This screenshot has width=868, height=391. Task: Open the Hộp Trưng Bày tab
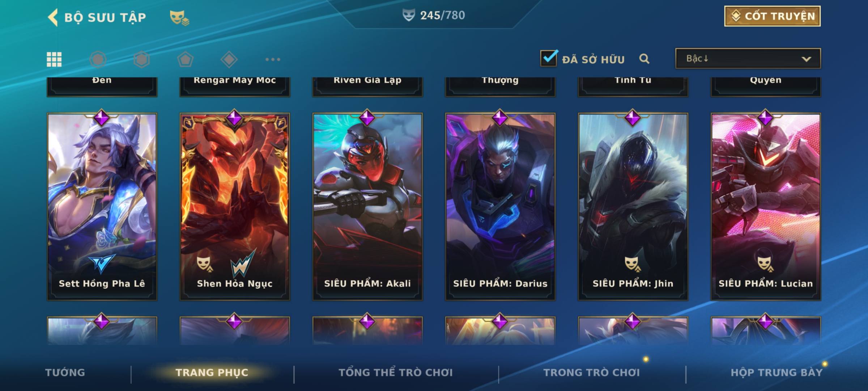(776, 373)
